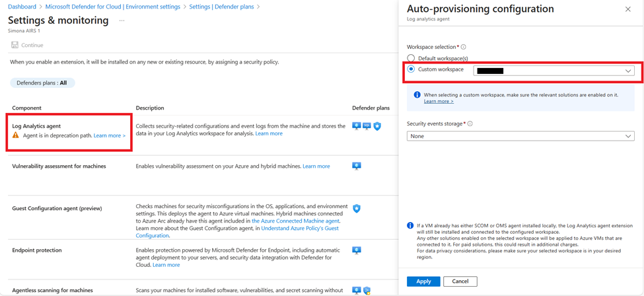644x296 pixels.
Task: Click the info icon in custom workspace notice
Action: [x=417, y=94]
